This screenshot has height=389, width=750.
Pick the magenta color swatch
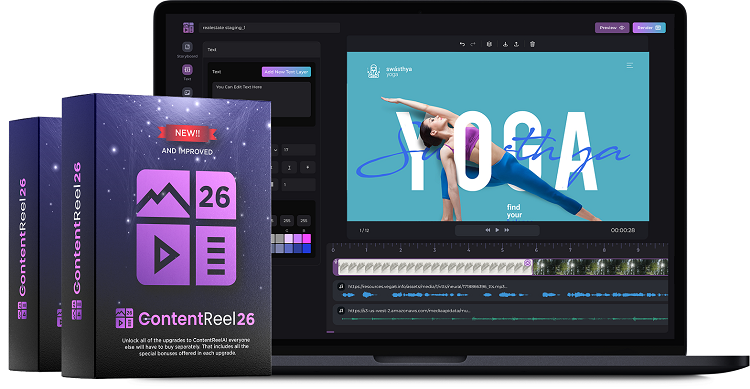coord(307,238)
